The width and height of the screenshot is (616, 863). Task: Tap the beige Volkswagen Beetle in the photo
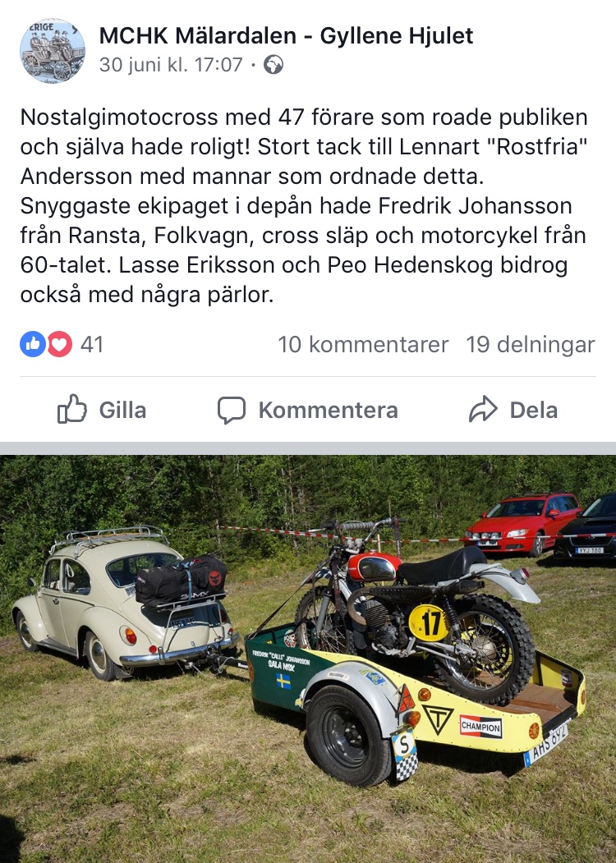126,604
